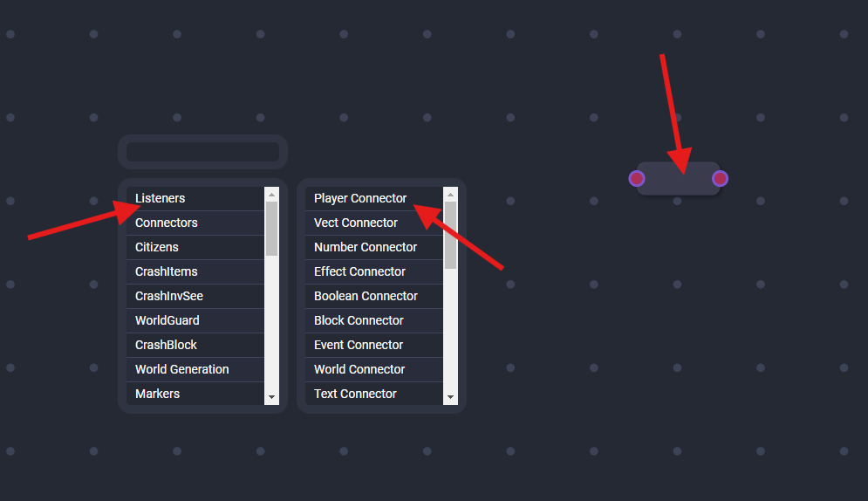The width and height of the screenshot is (868, 501).
Task: Open the CrashInvSee category
Action: click(195, 296)
